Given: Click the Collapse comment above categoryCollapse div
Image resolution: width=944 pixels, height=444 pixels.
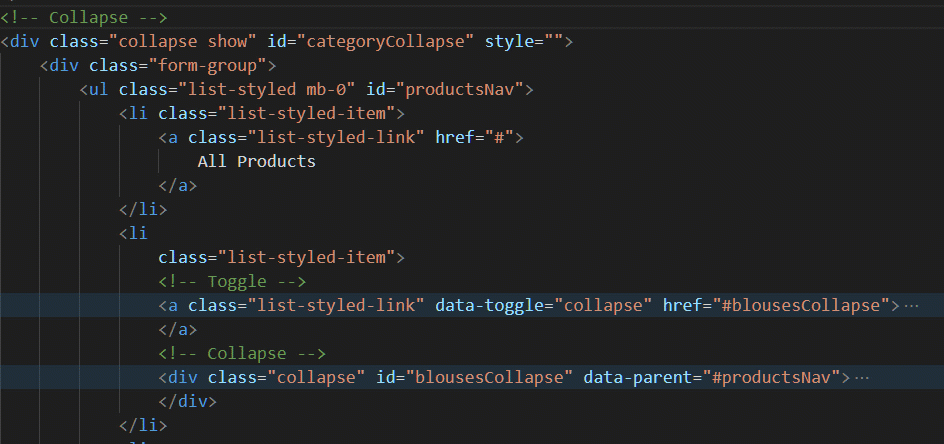Looking at the screenshot, I should point(84,17).
